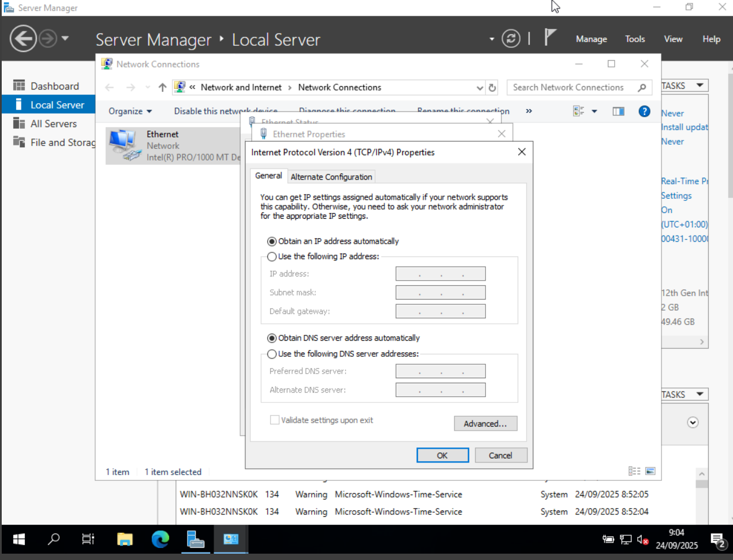
Task: Click the blue help question mark icon
Action: [644, 111]
